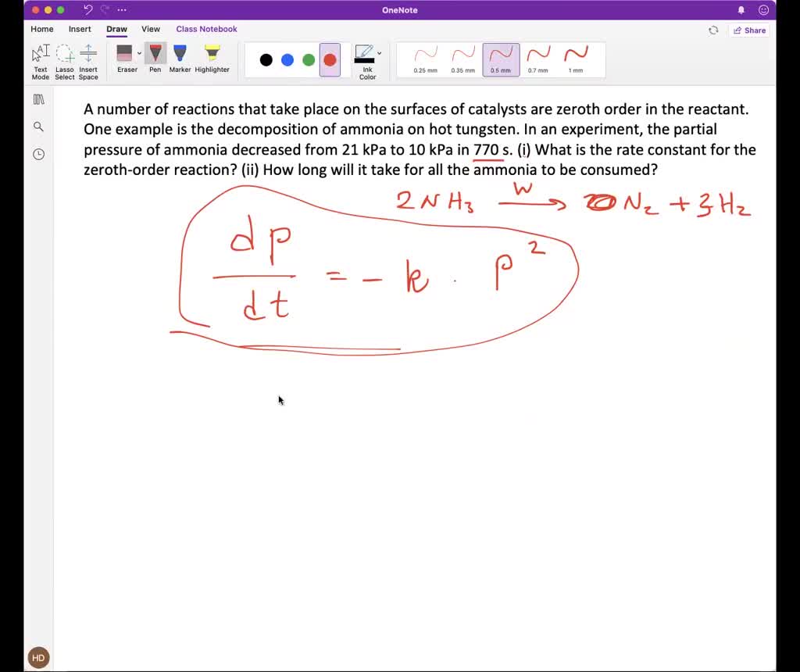800x672 pixels.
Task: Click the Share button
Action: tap(749, 30)
